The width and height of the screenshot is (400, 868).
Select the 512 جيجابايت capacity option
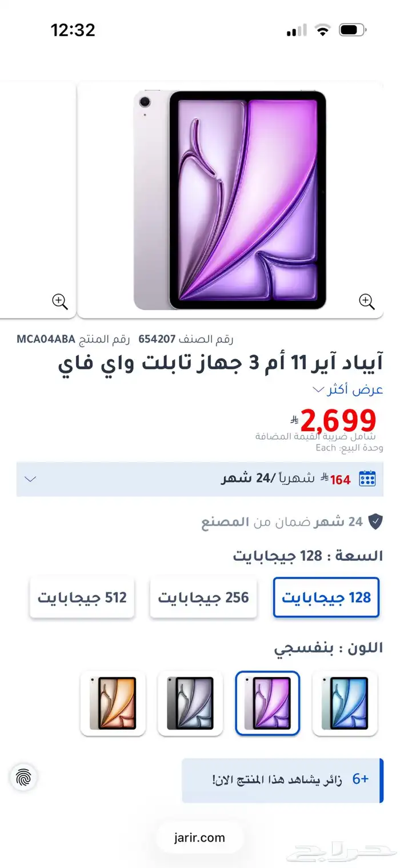tap(82, 598)
